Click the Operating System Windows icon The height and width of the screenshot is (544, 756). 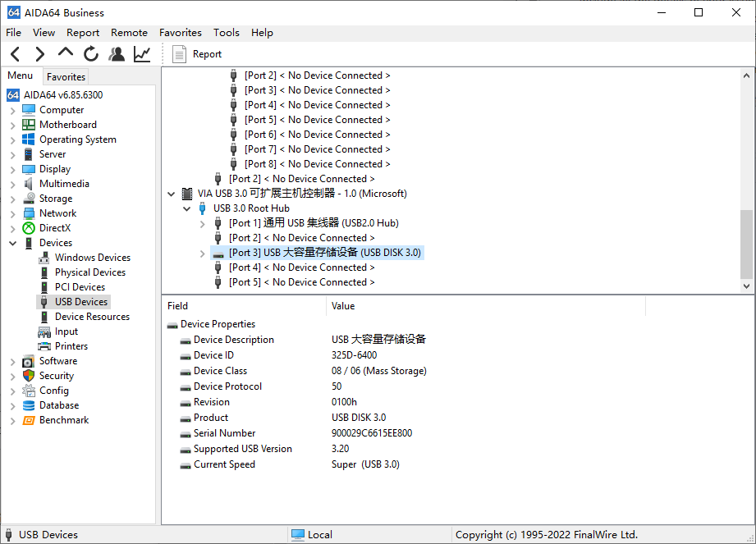[29, 139]
